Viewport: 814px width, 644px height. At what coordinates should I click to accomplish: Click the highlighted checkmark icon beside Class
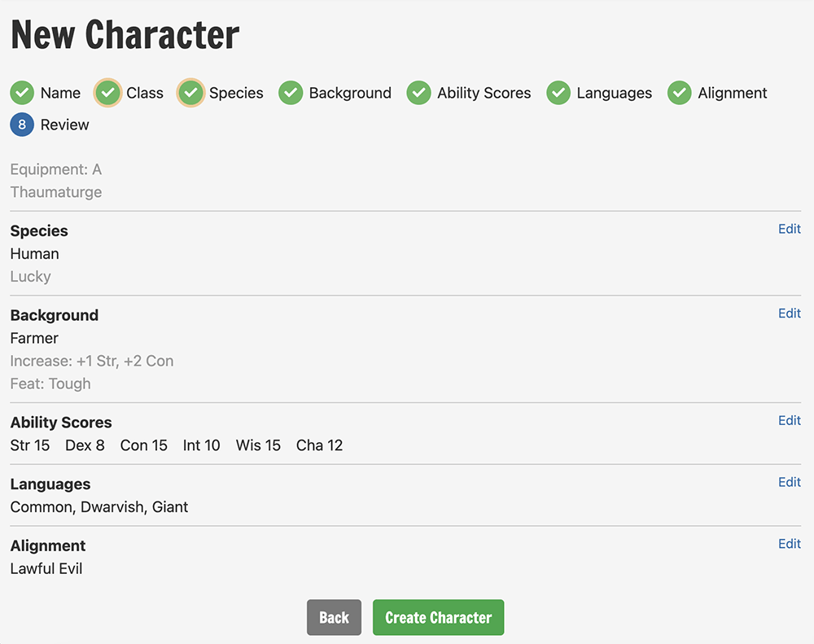107,93
